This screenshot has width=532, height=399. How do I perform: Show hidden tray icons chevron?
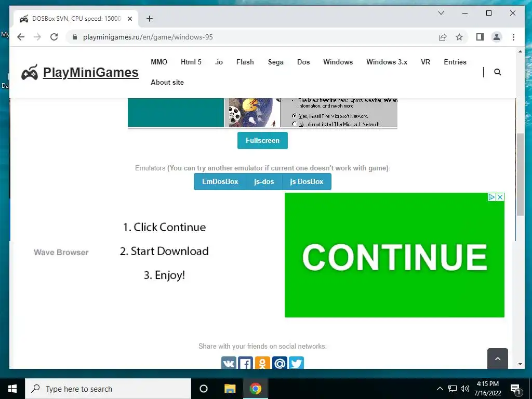coord(440,389)
